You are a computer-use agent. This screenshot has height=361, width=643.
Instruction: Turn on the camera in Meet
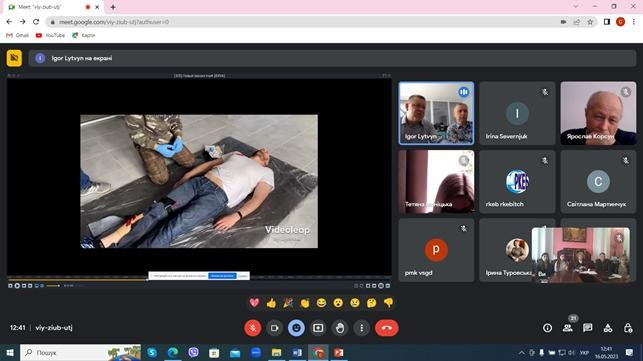pyautogui.click(x=274, y=328)
